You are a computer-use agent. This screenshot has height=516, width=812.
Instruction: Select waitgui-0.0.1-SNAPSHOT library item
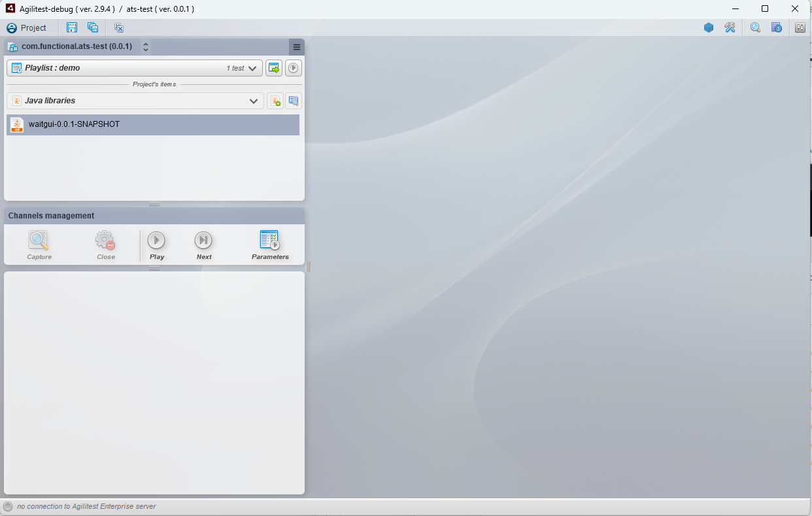coord(153,124)
